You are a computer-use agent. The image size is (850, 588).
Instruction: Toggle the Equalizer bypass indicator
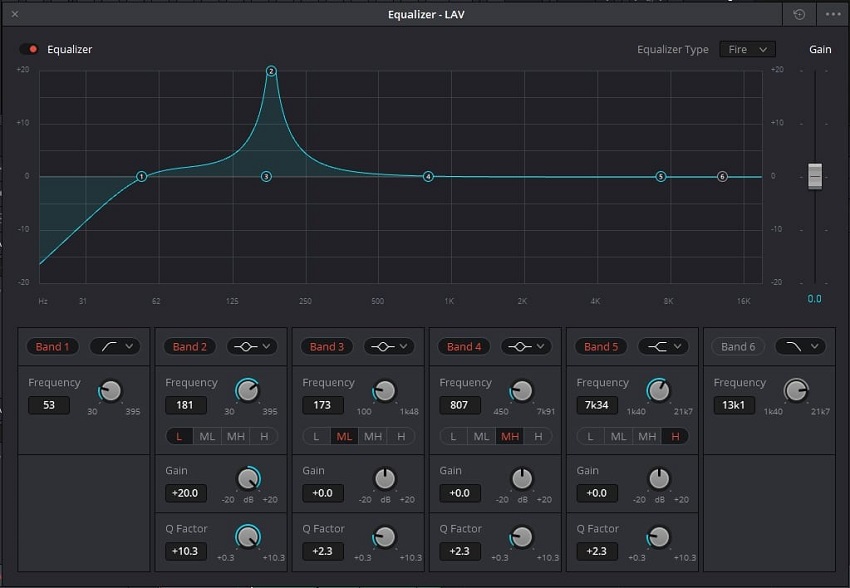28,48
